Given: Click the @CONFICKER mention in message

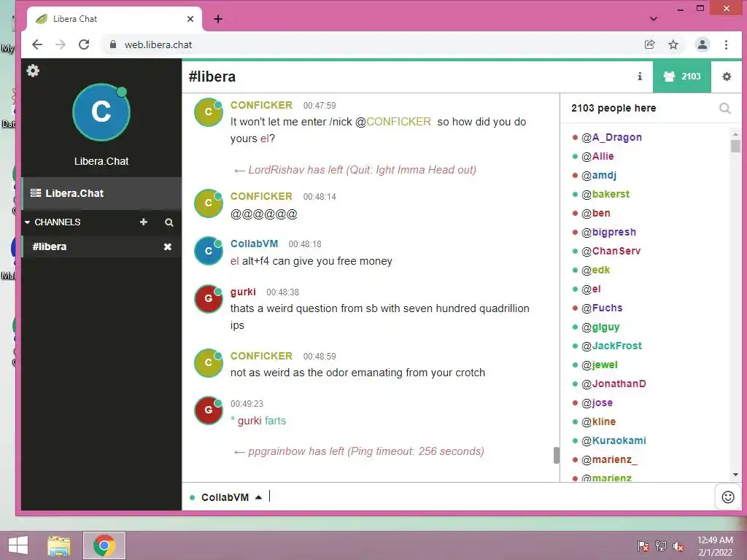Looking at the screenshot, I should [393, 122].
